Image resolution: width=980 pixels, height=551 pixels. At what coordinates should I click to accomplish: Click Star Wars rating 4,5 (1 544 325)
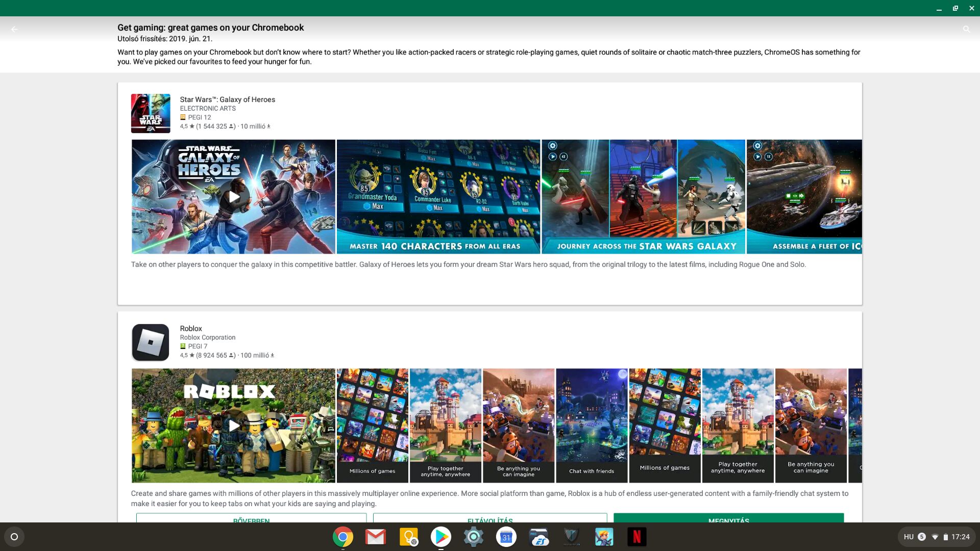[x=207, y=127]
